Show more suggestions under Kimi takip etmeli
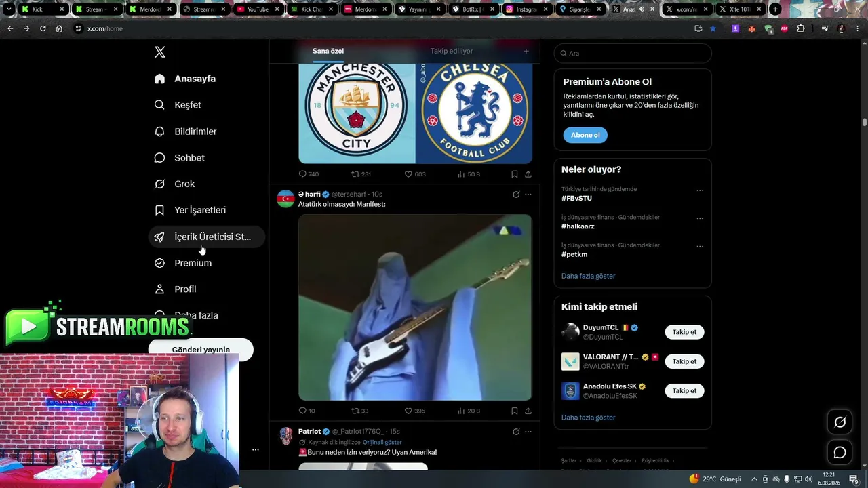The width and height of the screenshot is (868, 488). coord(589,418)
